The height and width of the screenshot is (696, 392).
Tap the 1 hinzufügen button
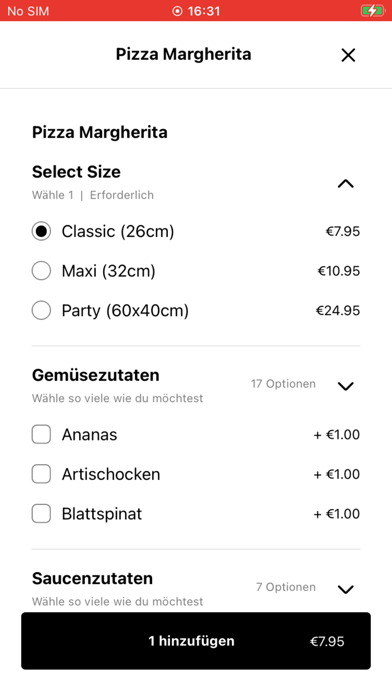pos(196,641)
